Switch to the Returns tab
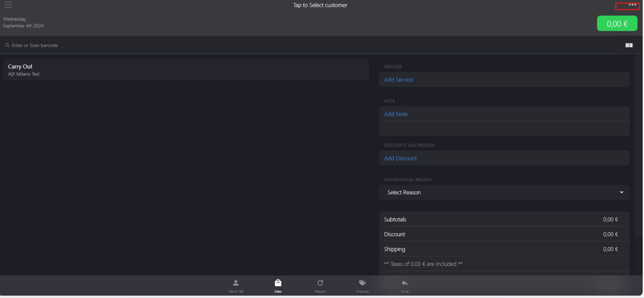This screenshot has height=298, width=644. point(320,286)
